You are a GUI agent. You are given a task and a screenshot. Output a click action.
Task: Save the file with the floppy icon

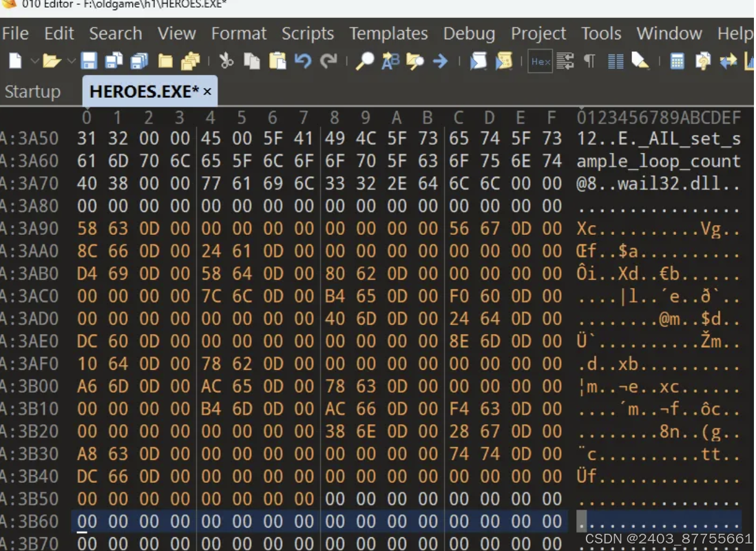[89, 61]
